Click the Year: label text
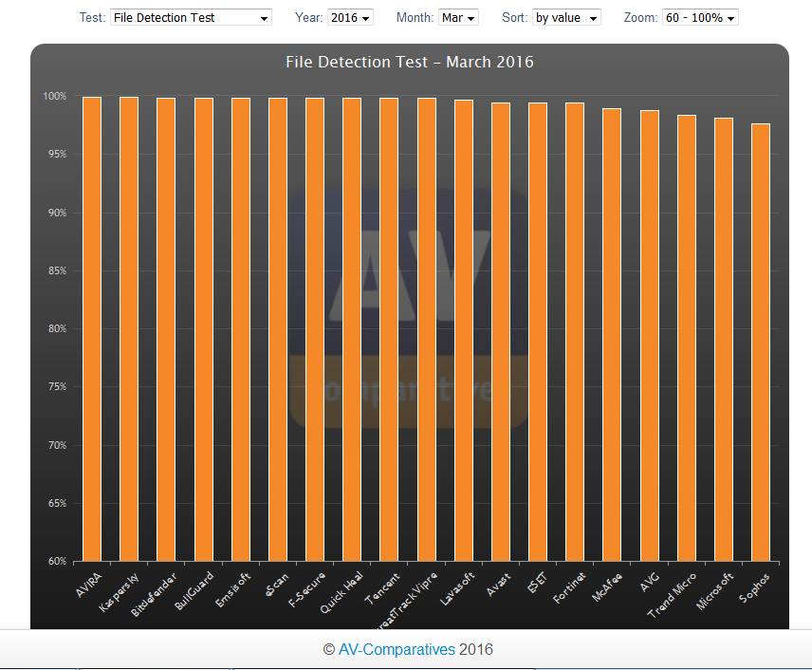 pyautogui.click(x=308, y=18)
